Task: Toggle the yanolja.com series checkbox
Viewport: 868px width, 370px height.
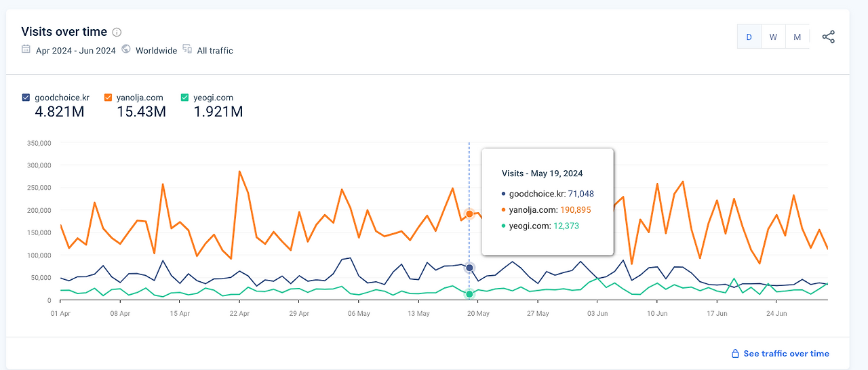Action: click(108, 98)
